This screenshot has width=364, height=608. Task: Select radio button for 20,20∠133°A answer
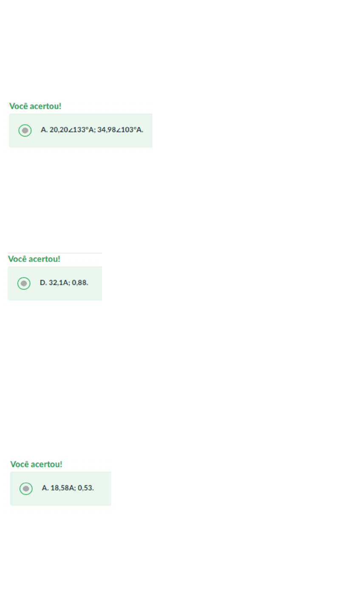coord(25,130)
